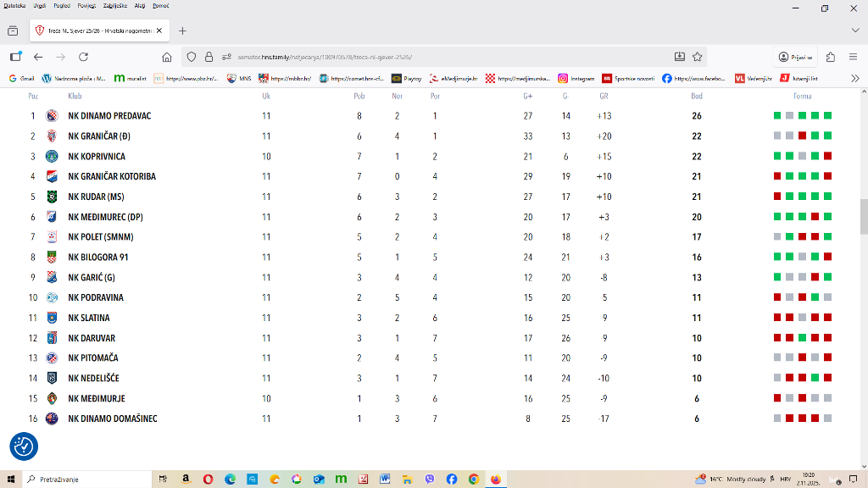The height and width of the screenshot is (488, 868).
Task: Click the Prijavi se sign-in button
Action: (795, 57)
